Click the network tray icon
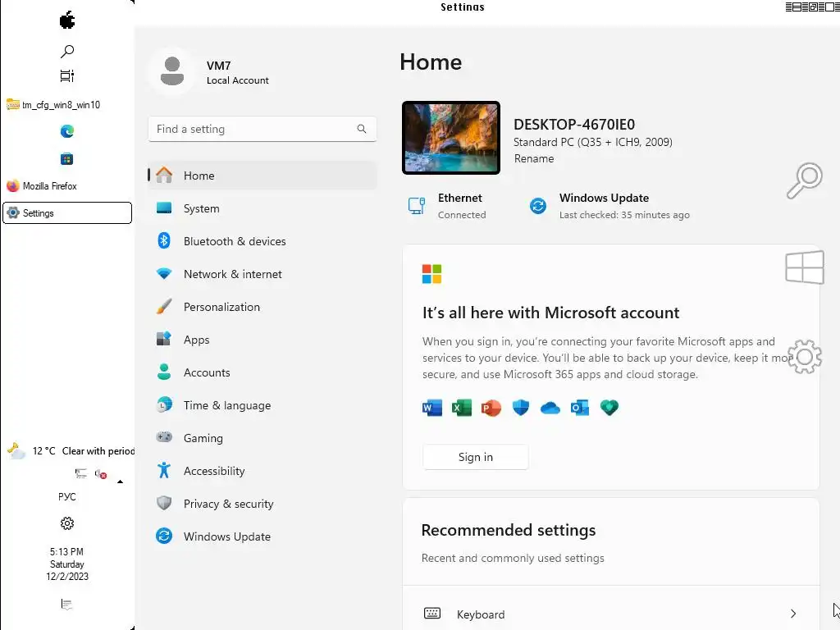The image size is (840, 630). 81,473
